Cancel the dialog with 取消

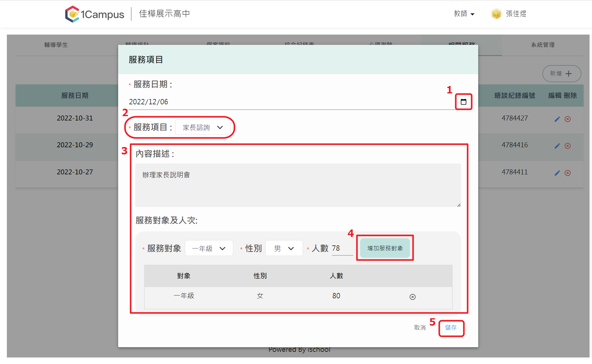[420, 328]
